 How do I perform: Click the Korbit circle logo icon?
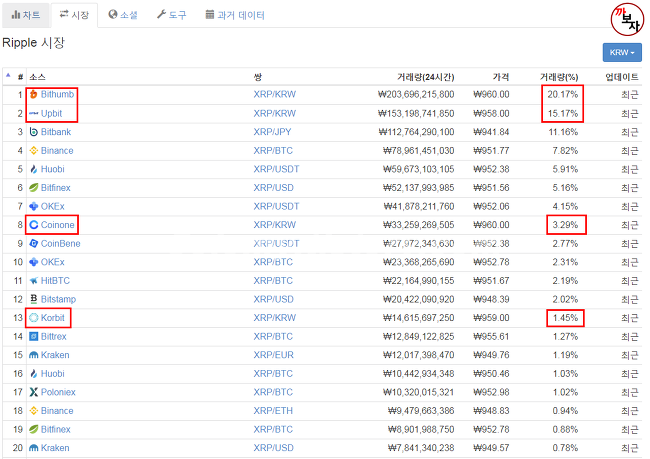[x=34, y=318]
